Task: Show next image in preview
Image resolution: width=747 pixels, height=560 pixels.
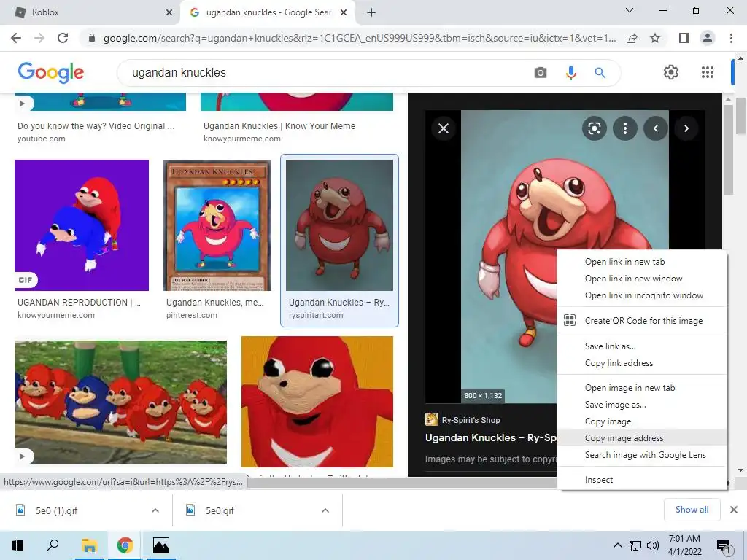Action: click(686, 128)
